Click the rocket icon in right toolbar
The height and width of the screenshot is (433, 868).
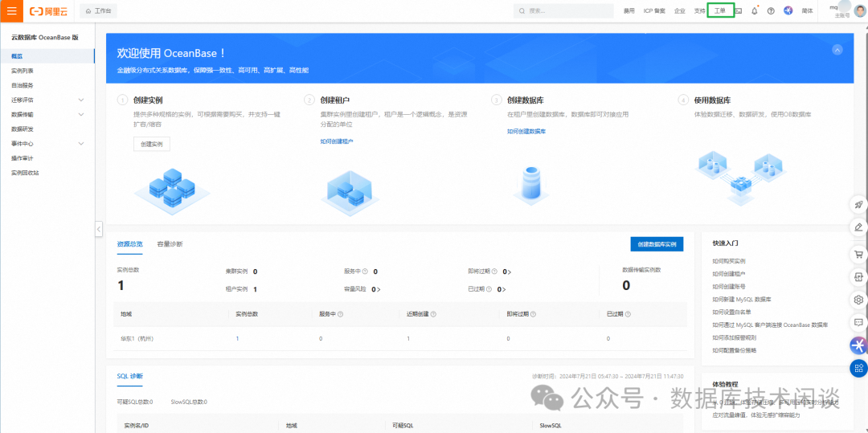click(x=858, y=205)
